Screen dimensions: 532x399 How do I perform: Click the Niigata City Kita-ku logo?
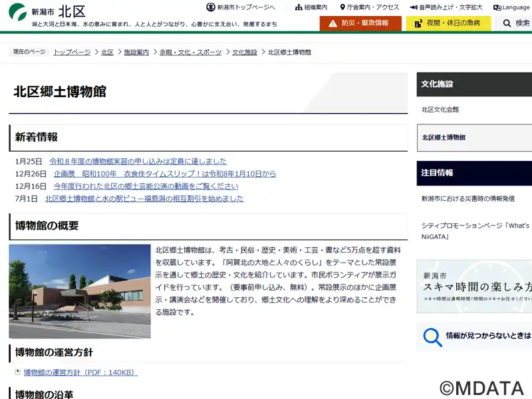(x=48, y=11)
